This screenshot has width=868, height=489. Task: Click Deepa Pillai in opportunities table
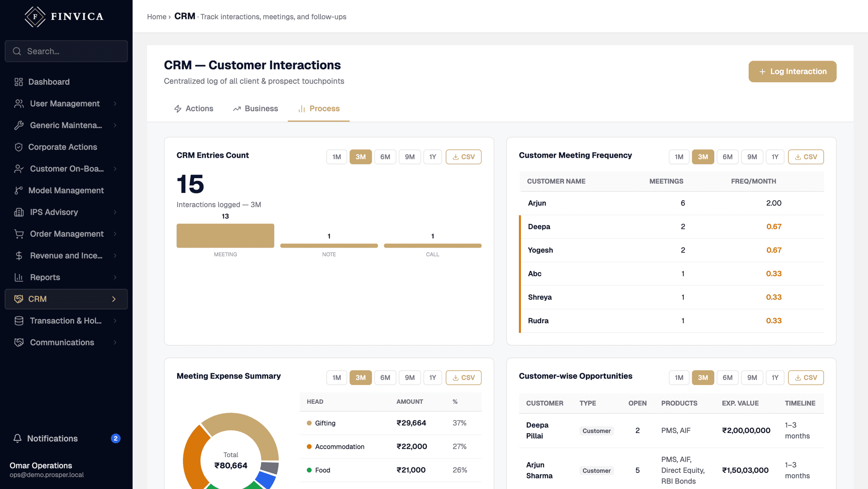pos(537,430)
